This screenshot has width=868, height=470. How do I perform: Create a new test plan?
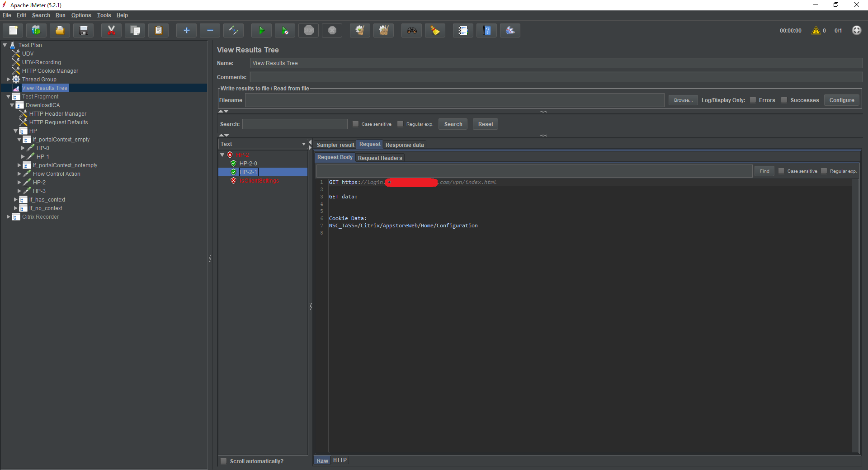[13, 30]
